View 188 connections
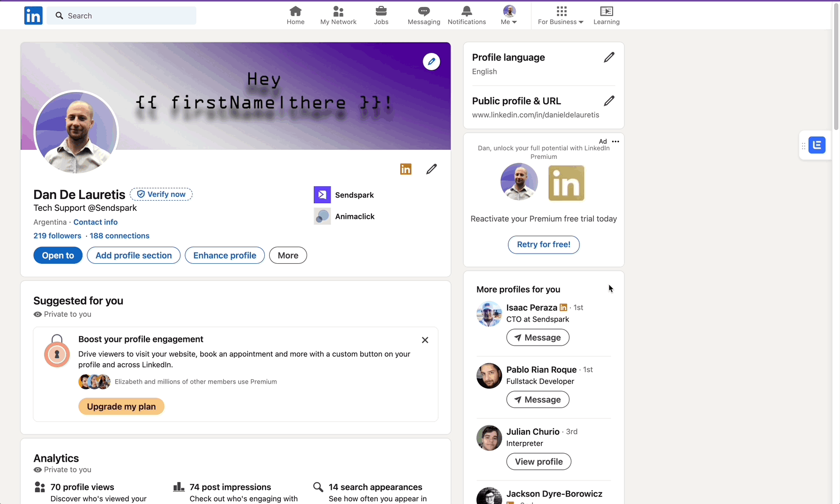 (x=119, y=236)
